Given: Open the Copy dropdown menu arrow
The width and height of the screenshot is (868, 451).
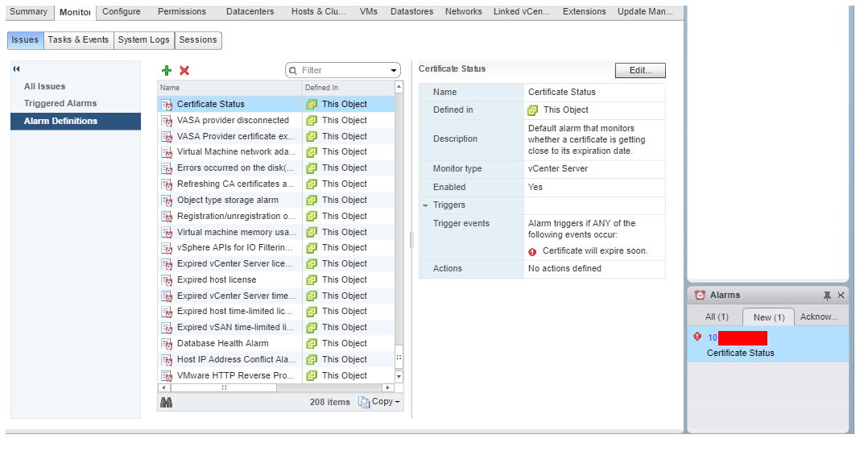Looking at the screenshot, I should 398,403.
